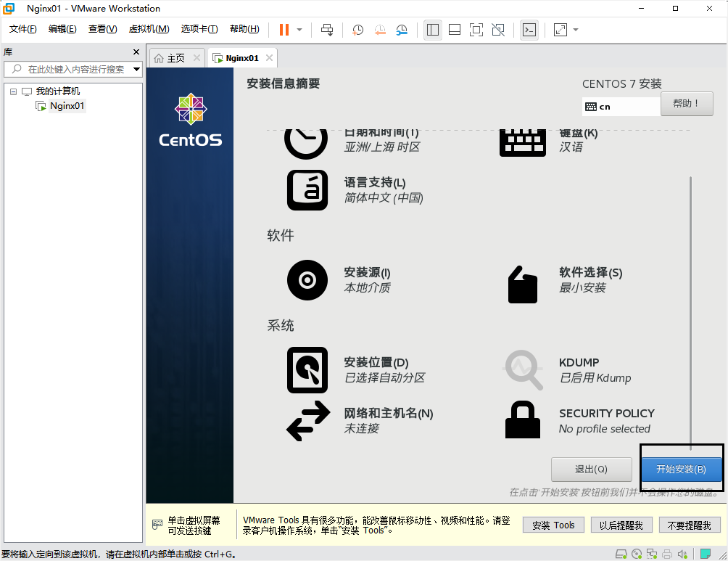The width and height of the screenshot is (728, 561).
Task: Open the 文件(F) menu
Action: coord(22,29)
